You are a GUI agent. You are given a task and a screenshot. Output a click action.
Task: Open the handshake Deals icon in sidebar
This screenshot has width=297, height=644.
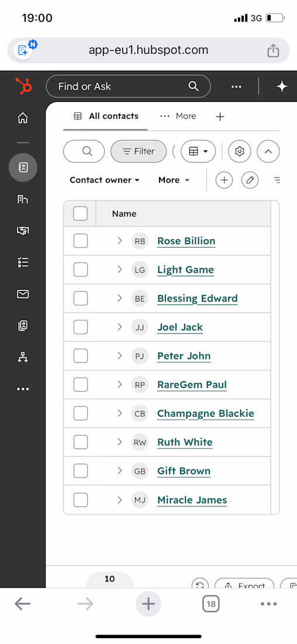[23, 231]
